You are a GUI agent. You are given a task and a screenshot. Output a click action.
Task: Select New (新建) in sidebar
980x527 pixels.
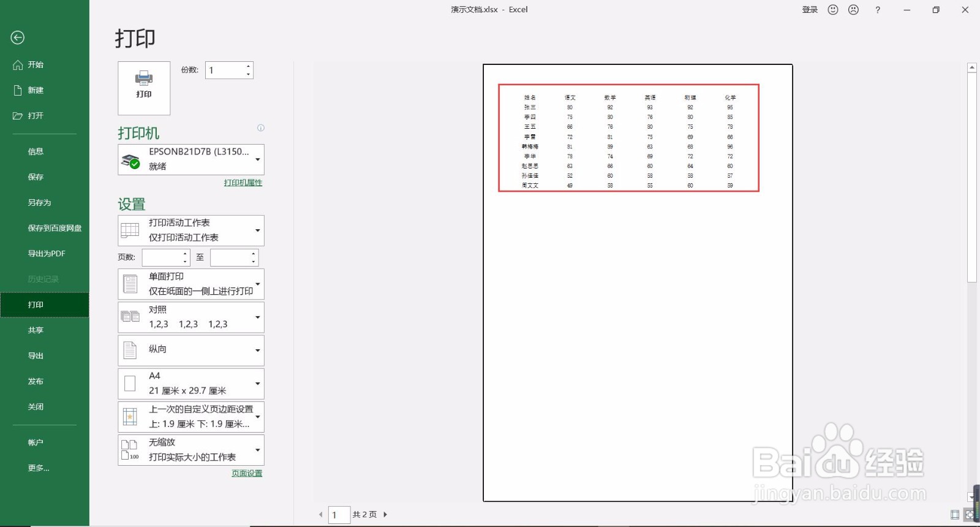click(44, 90)
